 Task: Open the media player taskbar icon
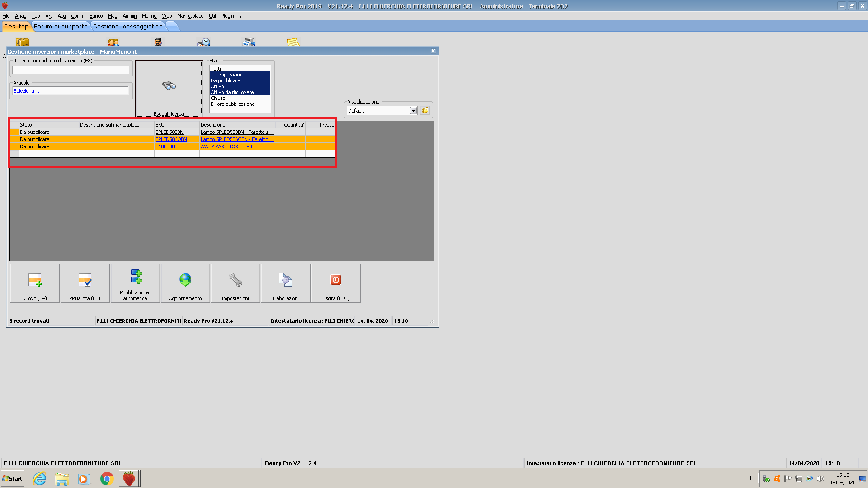(84, 479)
